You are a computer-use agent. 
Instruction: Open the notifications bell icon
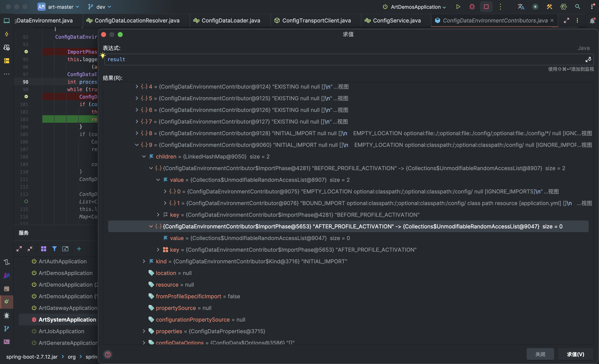[x=592, y=21]
